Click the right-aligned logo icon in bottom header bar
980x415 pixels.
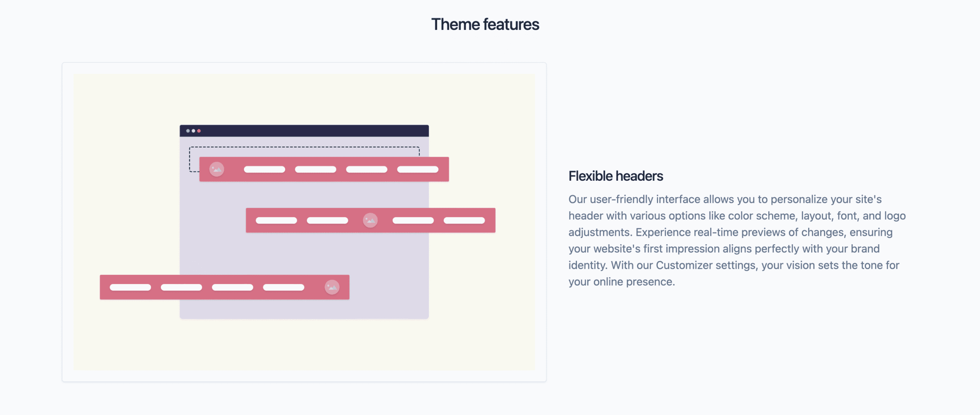[x=332, y=287]
